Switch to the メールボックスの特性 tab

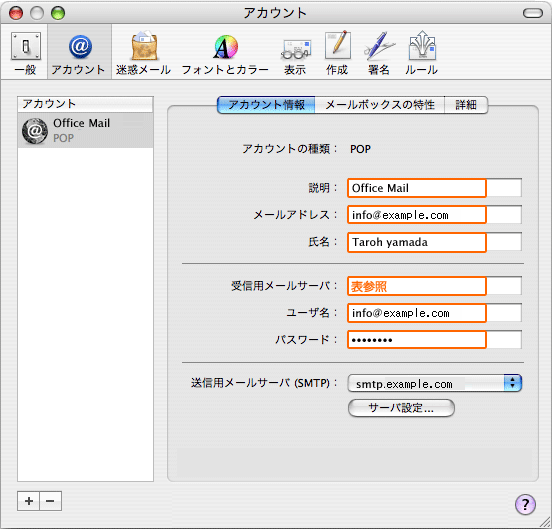380,105
